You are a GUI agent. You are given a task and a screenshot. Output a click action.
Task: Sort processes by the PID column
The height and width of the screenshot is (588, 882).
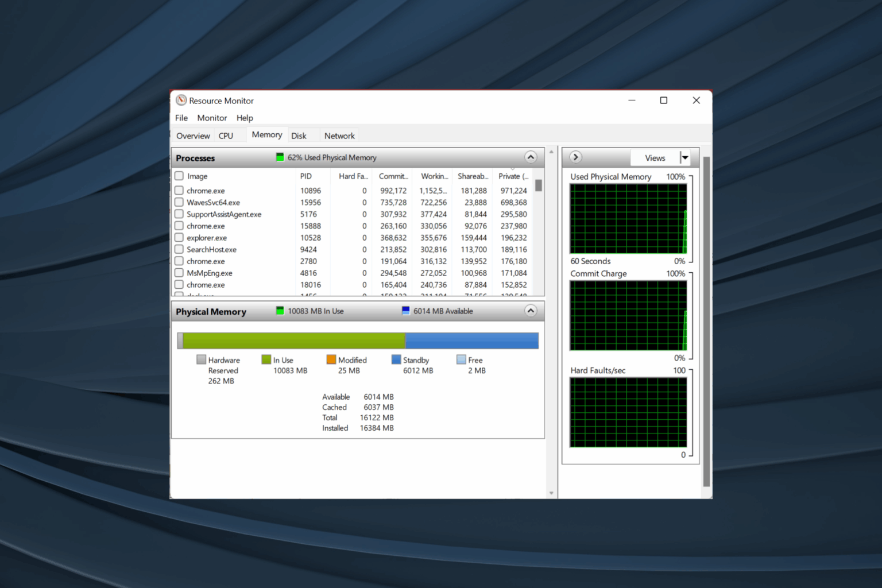point(306,176)
